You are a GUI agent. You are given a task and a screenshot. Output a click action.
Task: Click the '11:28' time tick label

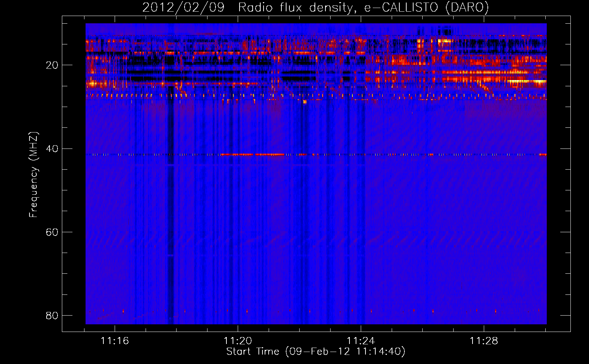[484, 341]
